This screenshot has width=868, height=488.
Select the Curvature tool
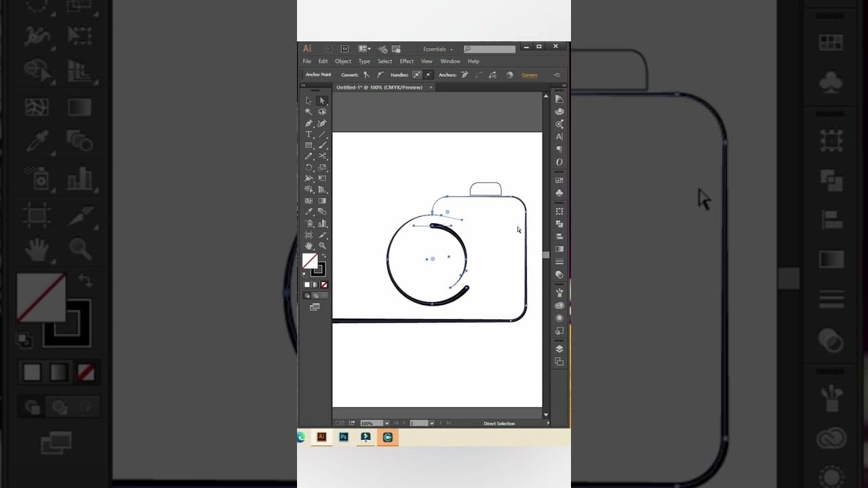(x=322, y=123)
